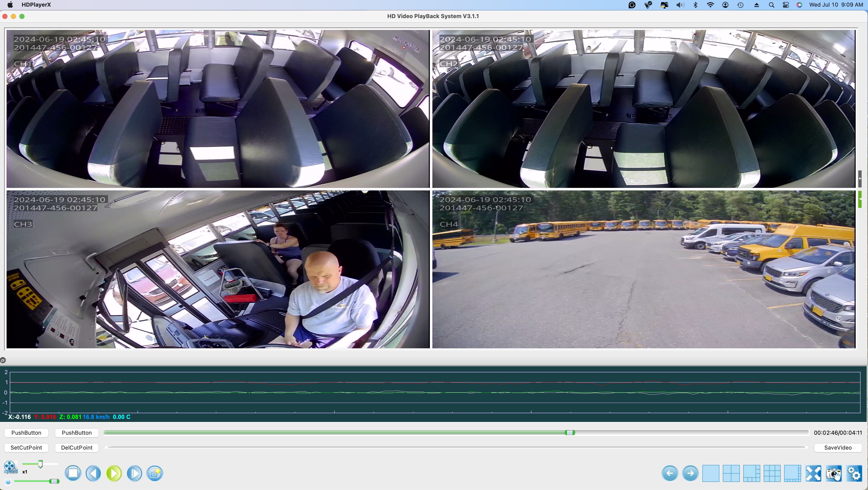Screen dimensions: 868x490
Task: Go to next page with right arrow
Action: (690, 473)
